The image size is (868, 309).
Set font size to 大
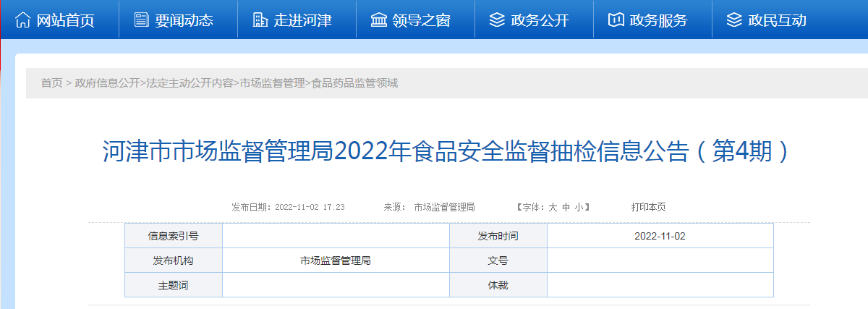tap(553, 207)
